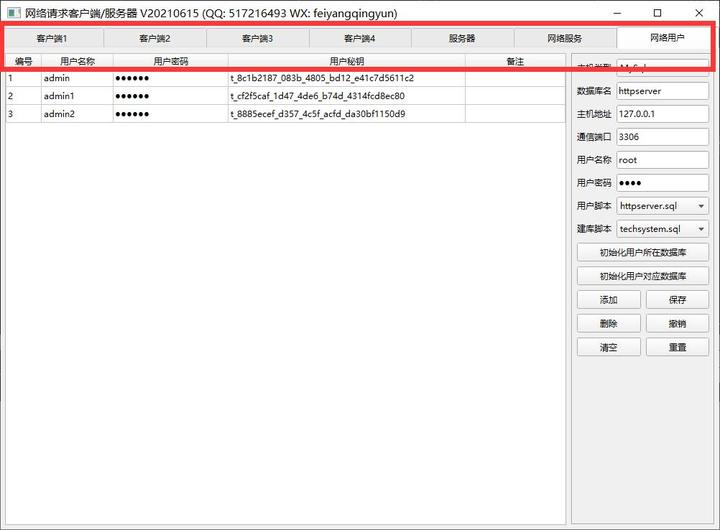
Task: Click the key t_cf2f5caf_1d47_4de6_b74d_4314fcd8ec80
Action: coord(317,96)
